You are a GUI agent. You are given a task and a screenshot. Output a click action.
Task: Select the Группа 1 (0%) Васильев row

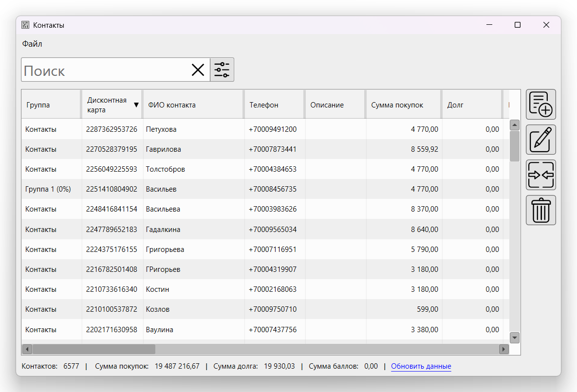point(161,189)
